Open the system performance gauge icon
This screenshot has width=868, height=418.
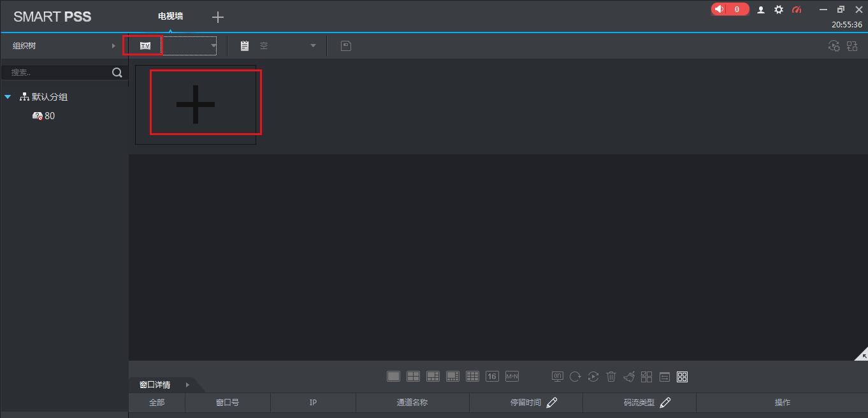tap(797, 10)
